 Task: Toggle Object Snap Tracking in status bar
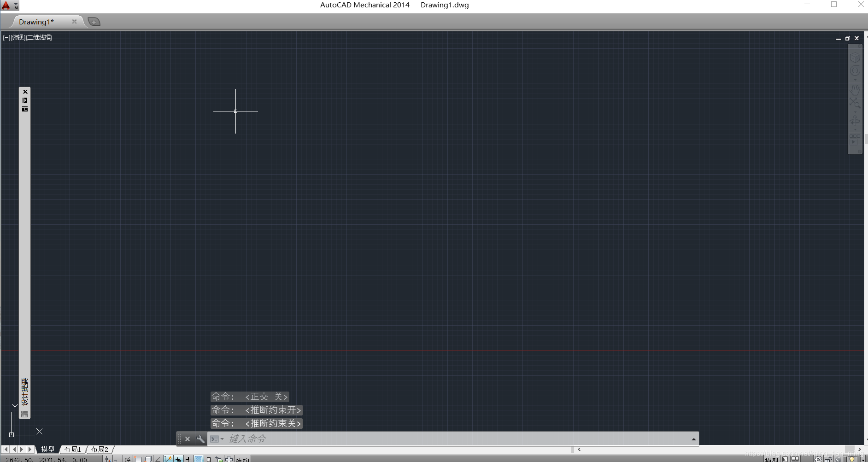(158, 459)
